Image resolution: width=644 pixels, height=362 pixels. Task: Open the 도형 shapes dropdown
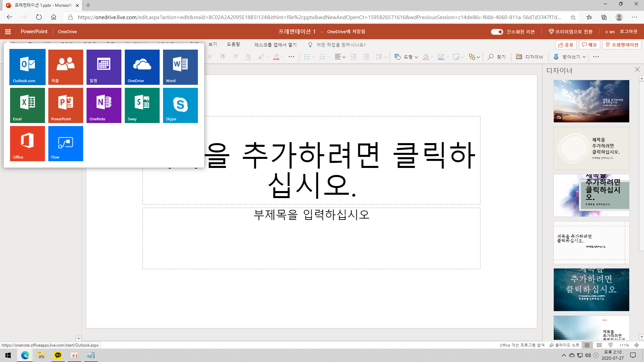click(x=406, y=57)
